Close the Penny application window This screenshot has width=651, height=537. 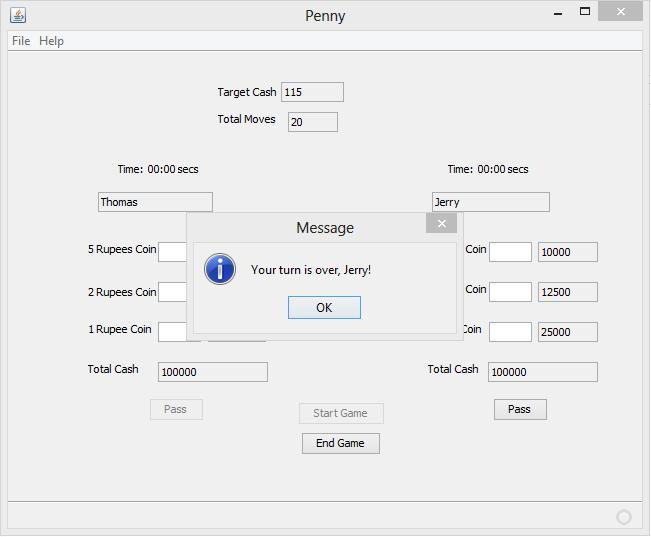pyautogui.click(x=622, y=12)
